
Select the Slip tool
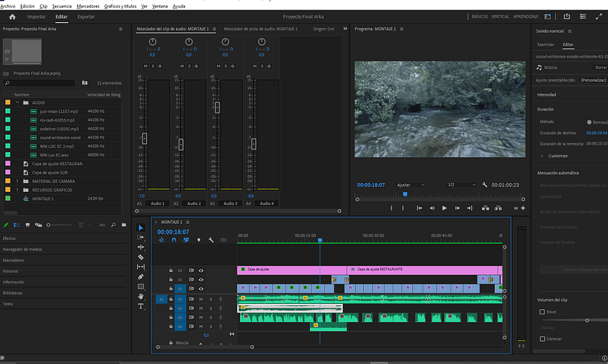(141, 267)
